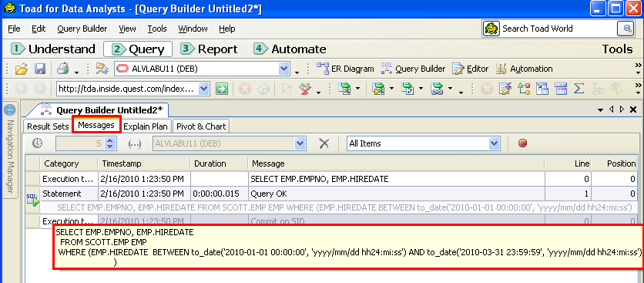
Task: Click the shapes diagram icon
Action: [x=524, y=89]
